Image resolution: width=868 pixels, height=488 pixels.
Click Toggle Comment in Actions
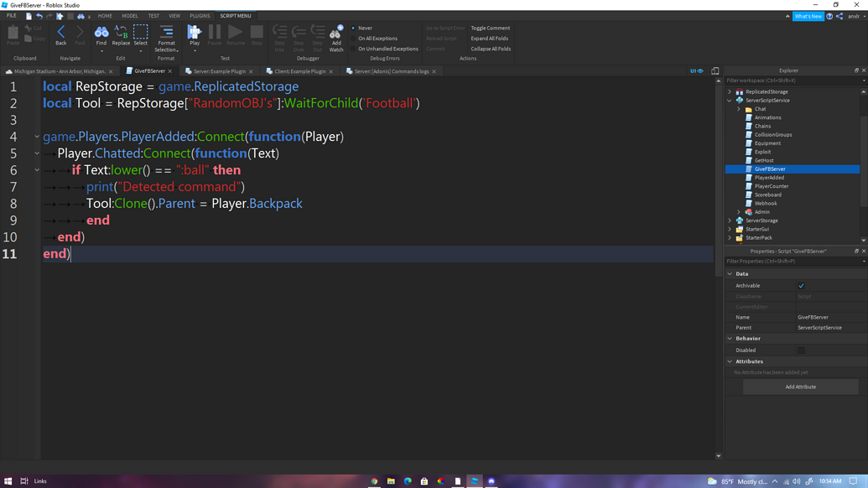point(491,28)
